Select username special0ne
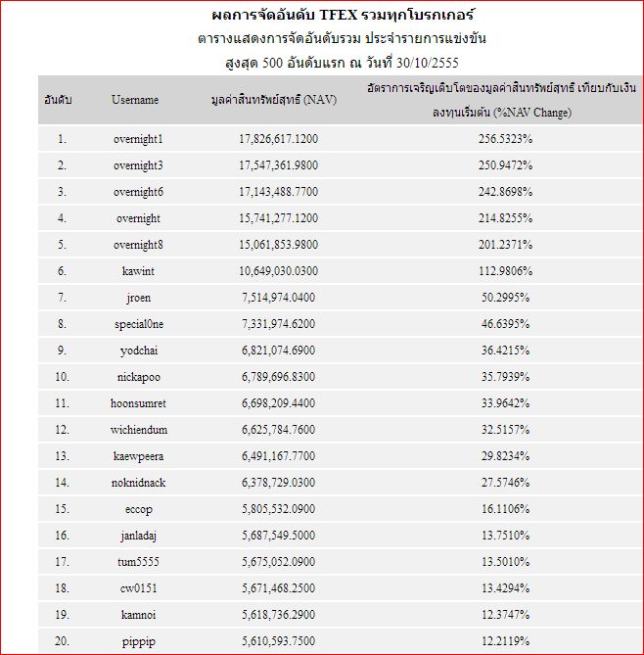 pyautogui.click(x=139, y=324)
